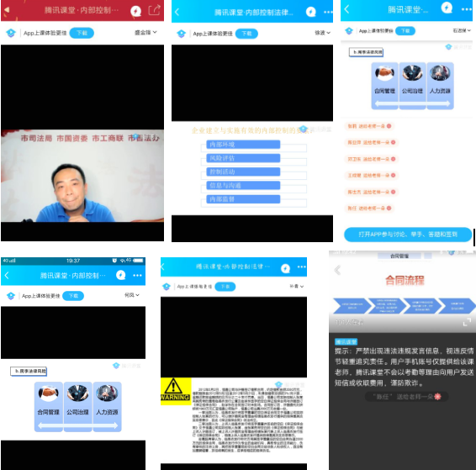This screenshot has width=476, height=470.
Task: Tap the gray back chevron beside 合同流程
Action: click(x=337, y=270)
